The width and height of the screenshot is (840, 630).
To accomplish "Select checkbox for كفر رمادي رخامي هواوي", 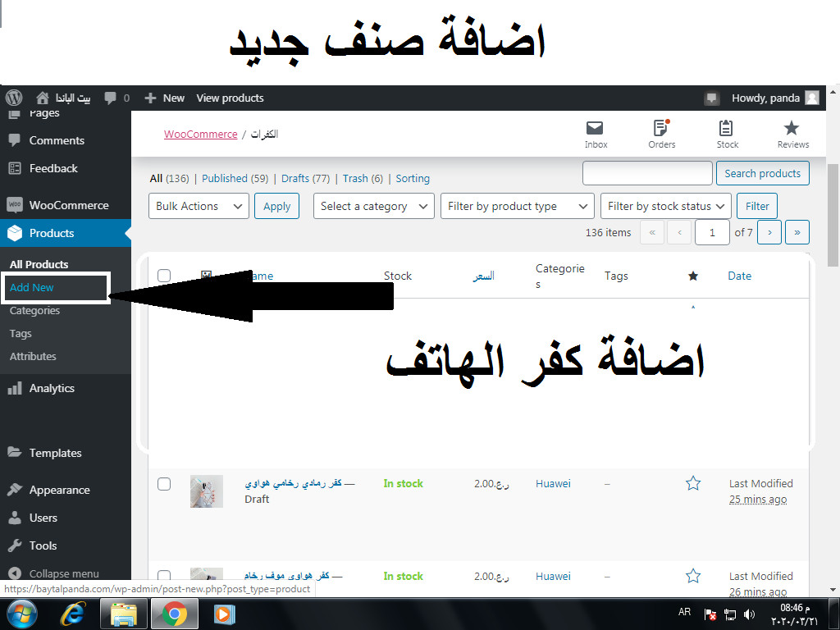I will point(164,484).
